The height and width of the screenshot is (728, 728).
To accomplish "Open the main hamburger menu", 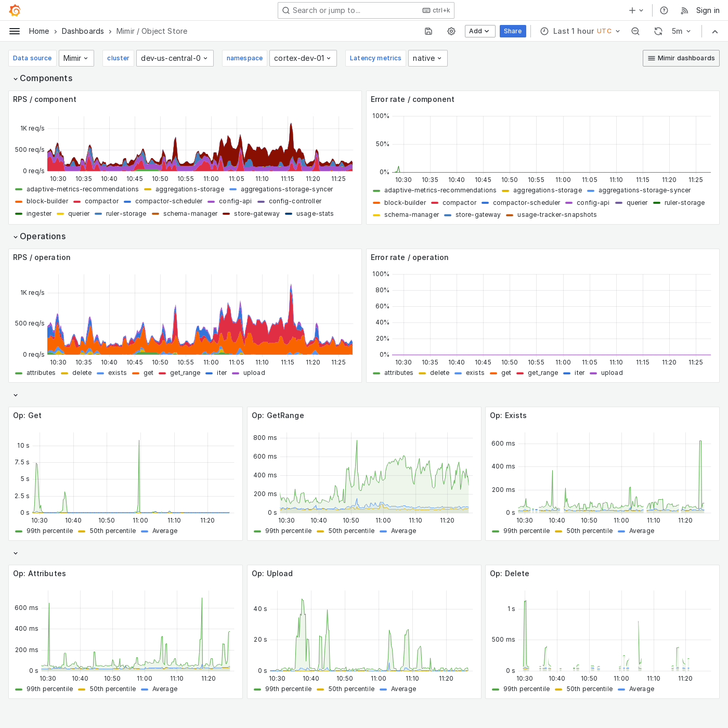I will 15,31.
